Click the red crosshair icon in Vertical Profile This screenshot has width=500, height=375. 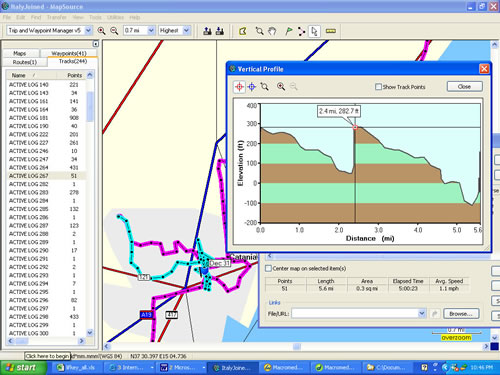tap(239, 87)
